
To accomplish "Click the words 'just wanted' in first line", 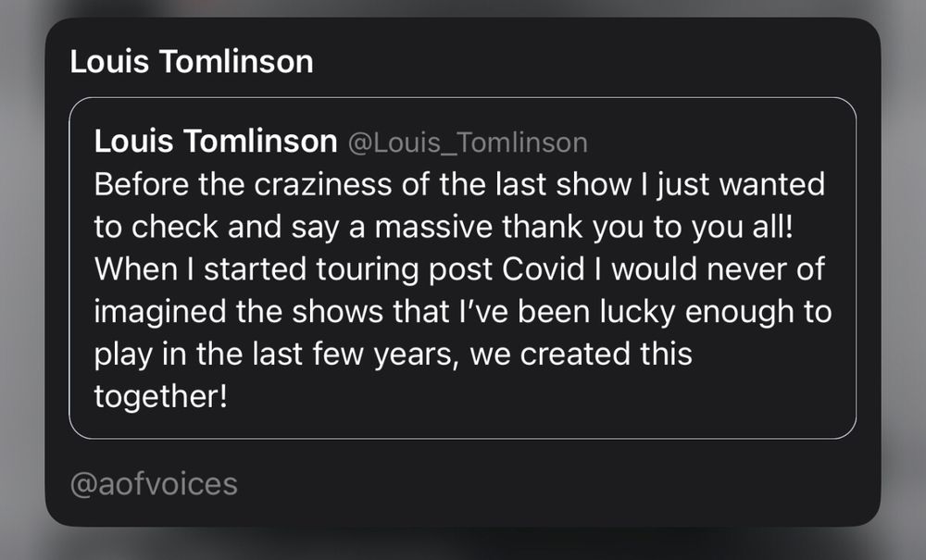I will (x=733, y=184).
